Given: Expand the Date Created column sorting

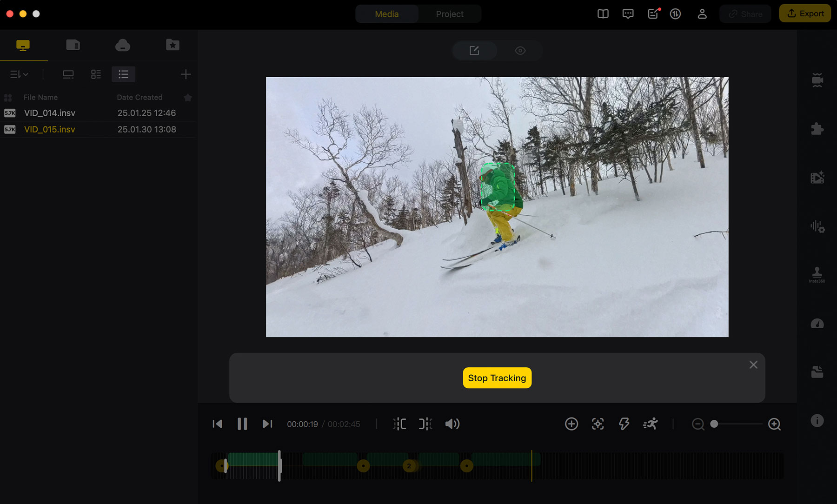Looking at the screenshot, I should [139, 97].
